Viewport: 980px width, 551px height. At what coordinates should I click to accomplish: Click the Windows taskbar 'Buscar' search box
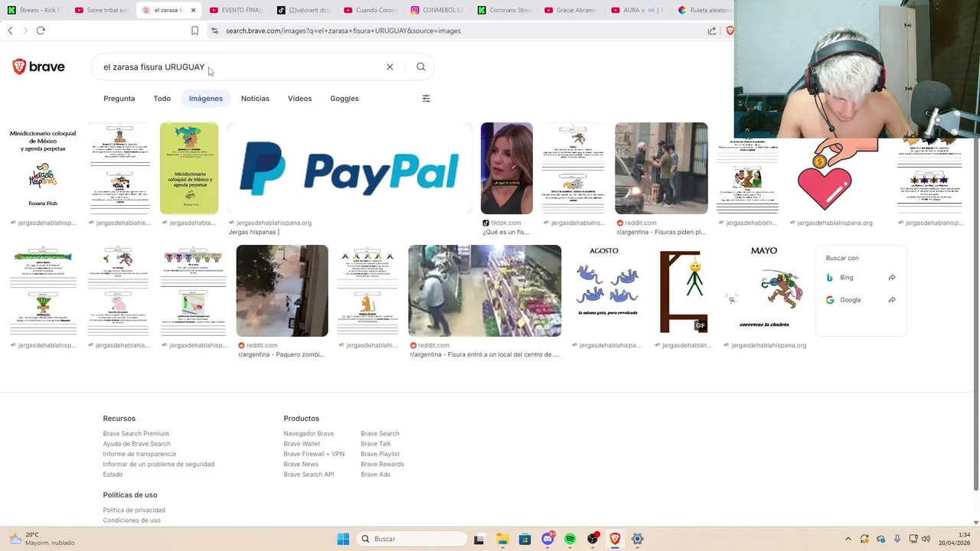tap(412, 539)
